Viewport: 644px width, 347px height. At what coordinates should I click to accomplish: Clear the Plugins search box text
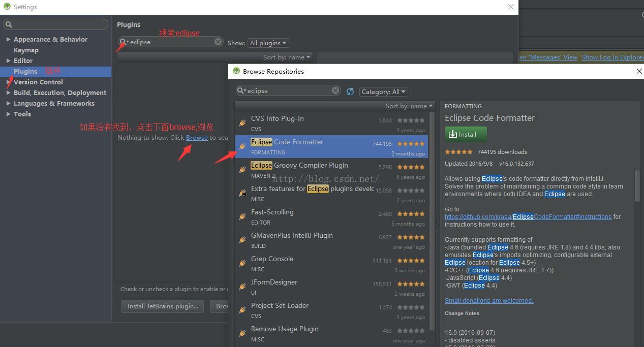[218, 42]
